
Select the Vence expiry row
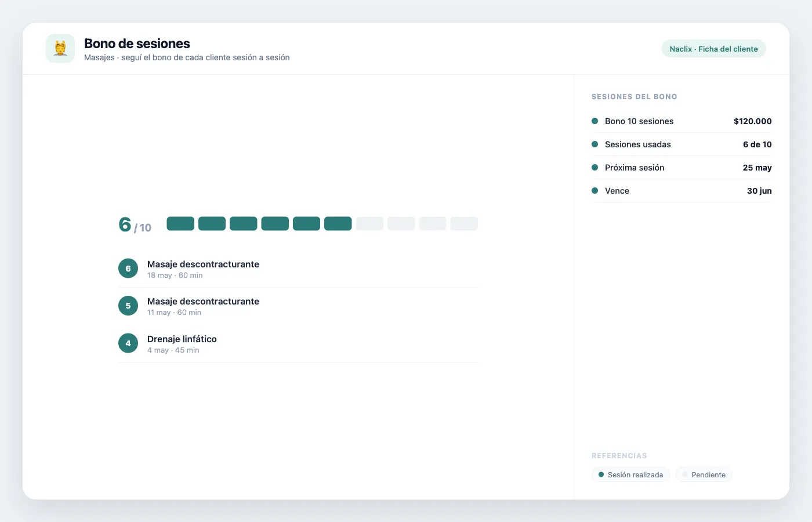click(x=681, y=191)
